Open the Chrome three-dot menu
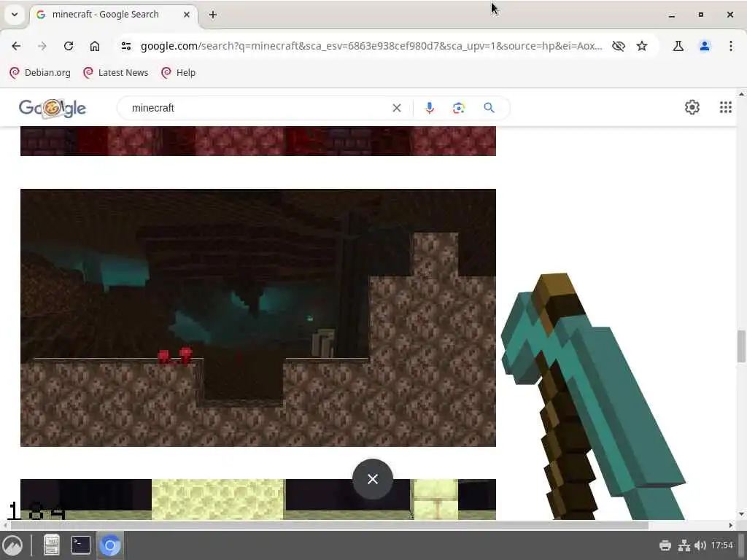 tap(731, 46)
